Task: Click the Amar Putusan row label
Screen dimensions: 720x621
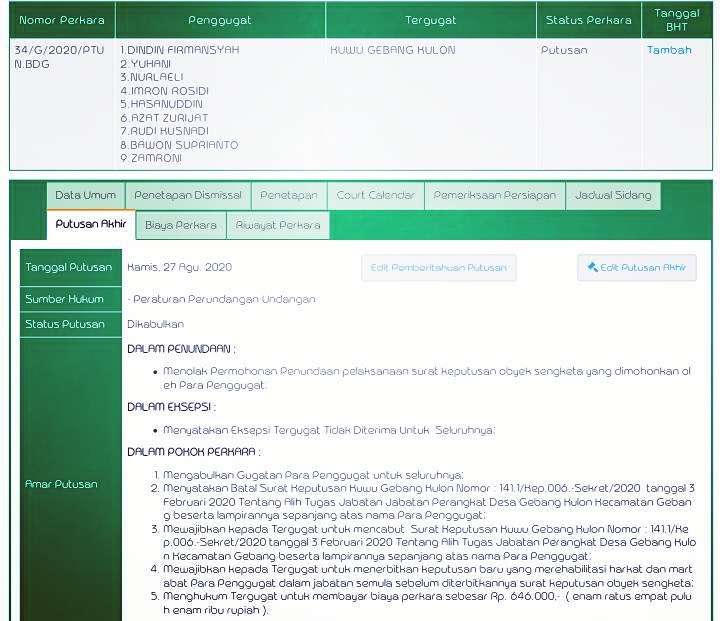Action: click(61, 484)
